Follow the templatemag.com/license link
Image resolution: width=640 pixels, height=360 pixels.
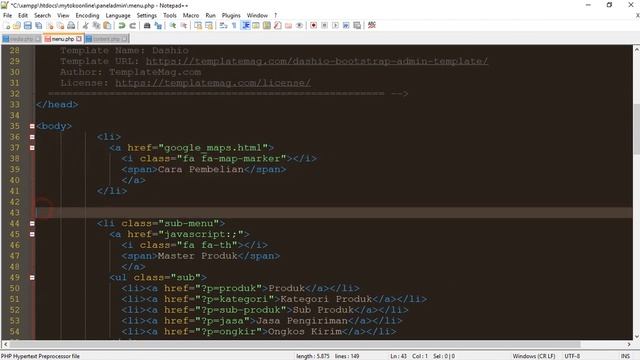(x=213, y=83)
